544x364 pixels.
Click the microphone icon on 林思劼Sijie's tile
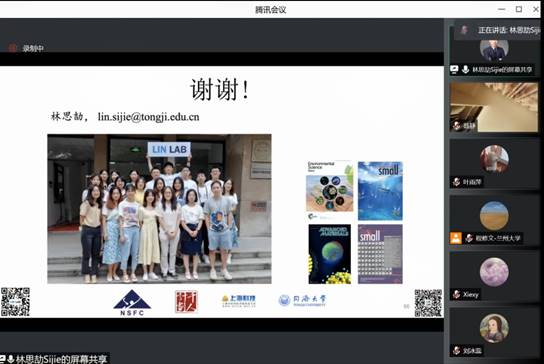click(x=465, y=69)
